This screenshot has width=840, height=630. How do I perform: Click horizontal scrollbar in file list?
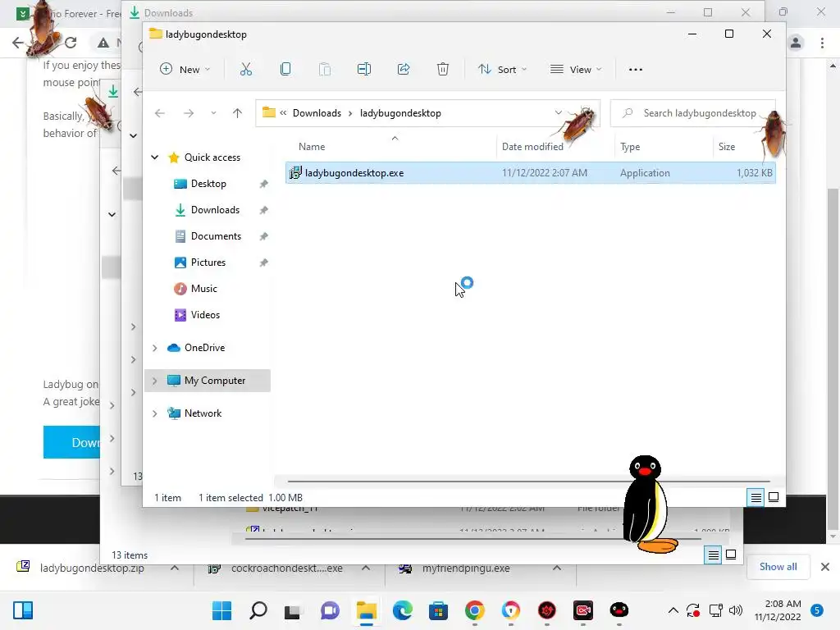528,481
